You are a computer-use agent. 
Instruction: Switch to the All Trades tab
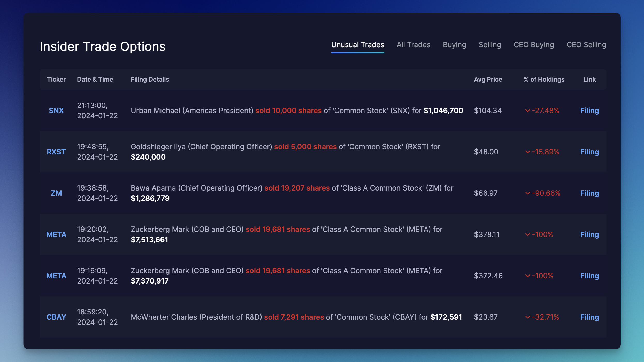pyautogui.click(x=413, y=45)
